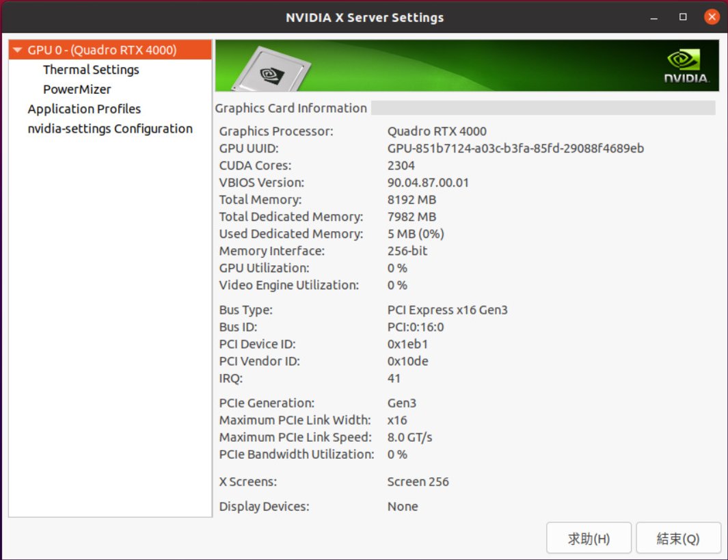This screenshot has height=560, width=728.
Task: Open the PowerMizer page
Action: [x=77, y=90]
